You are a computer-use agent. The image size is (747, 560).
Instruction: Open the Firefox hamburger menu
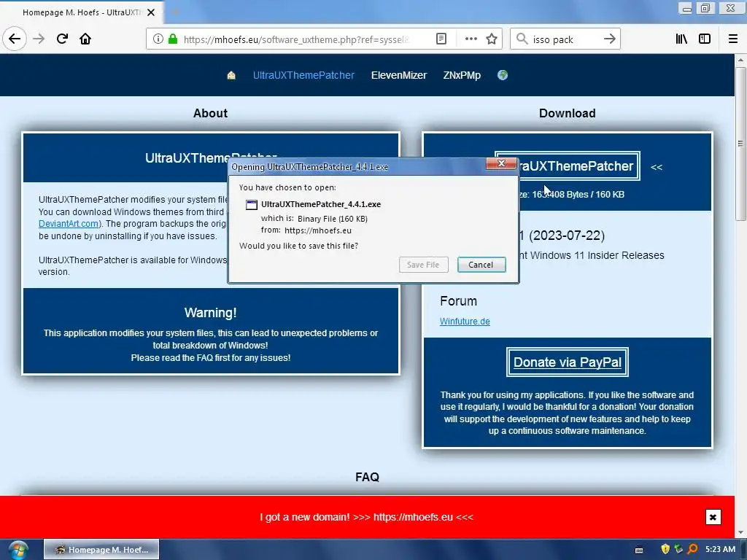tap(733, 39)
